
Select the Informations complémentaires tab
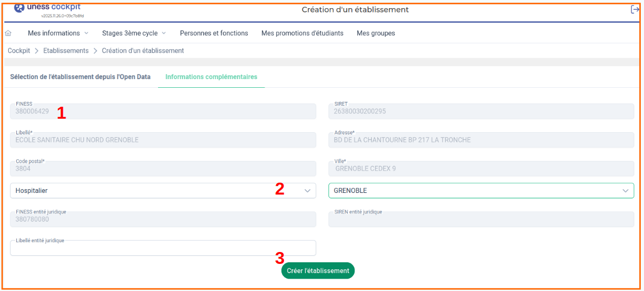pyautogui.click(x=211, y=77)
